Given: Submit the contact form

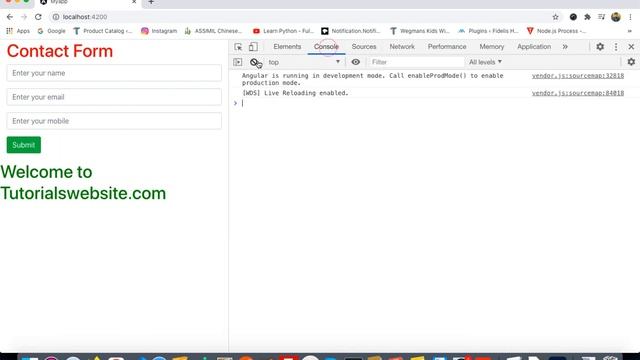Looking at the screenshot, I should click(24, 145).
